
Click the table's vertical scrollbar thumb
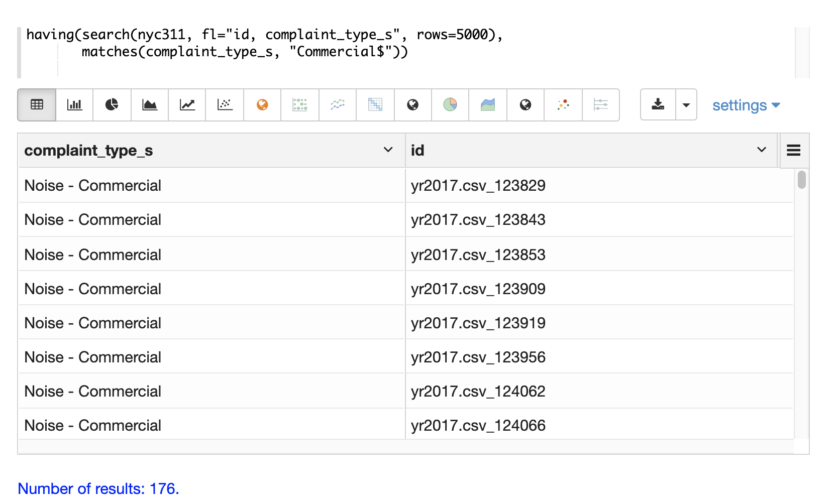pyautogui.click(x=801, y=180)
